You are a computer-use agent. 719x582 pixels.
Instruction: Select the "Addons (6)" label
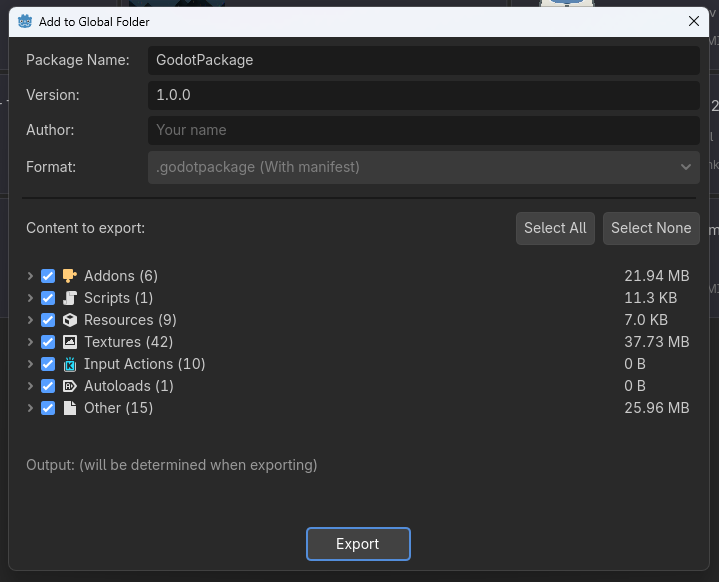pyautogui.click(x=121, y=276)
